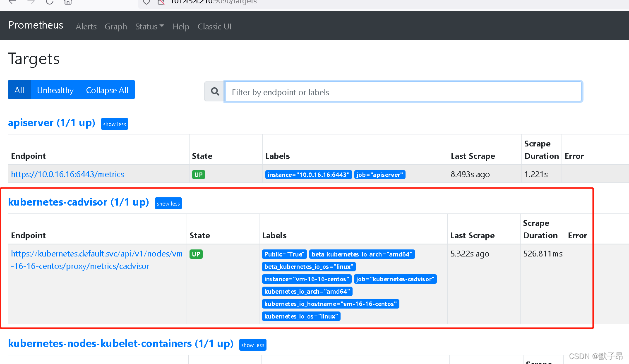Viewport: 629px width, 364px height.
Task: Open the https://10.0.16.16:6443/metrics endpoint link
Action: pos(67,174)
